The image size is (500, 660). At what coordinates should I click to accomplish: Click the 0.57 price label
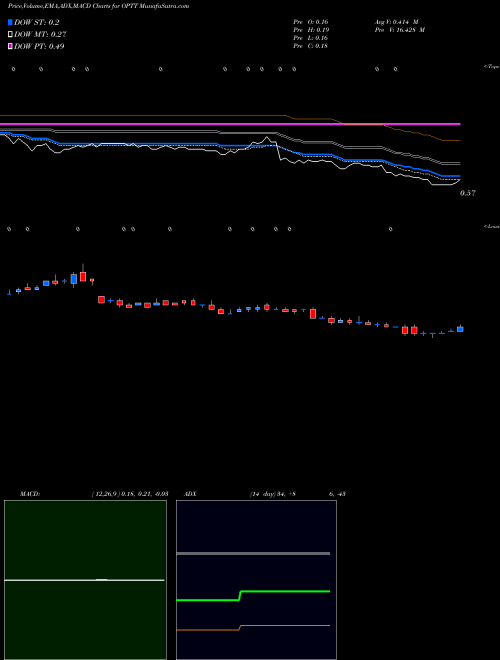pos(468,193)
